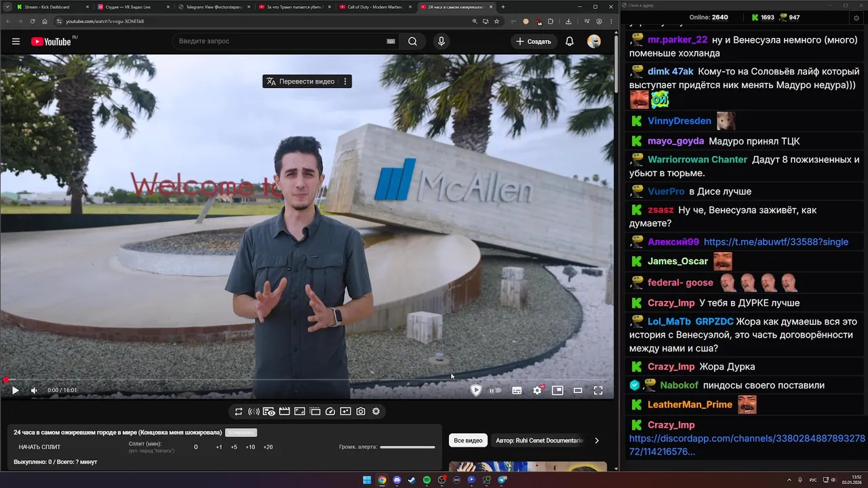868x488 pixels.
Task: Open the on-screen keyboard in search box
Action: click(391, 41)
